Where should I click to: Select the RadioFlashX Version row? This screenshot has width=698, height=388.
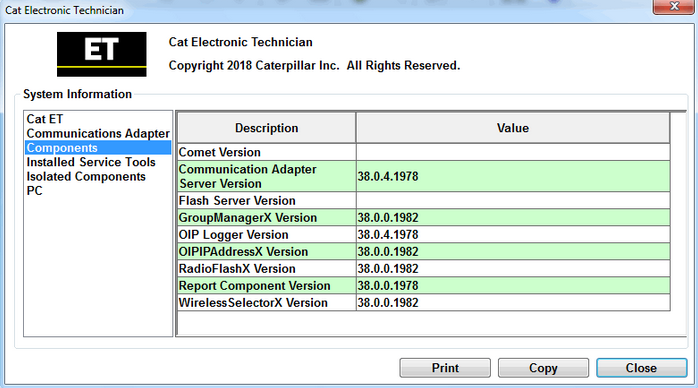click(424, 269)
